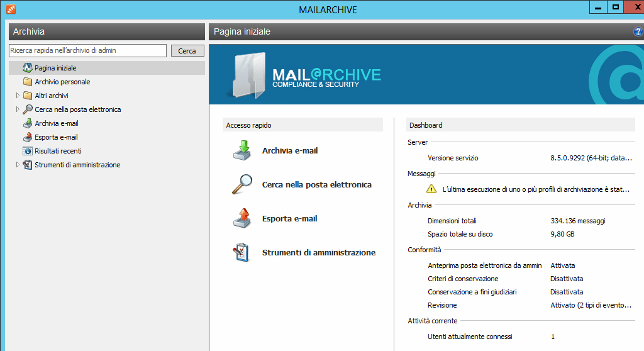
Task: Open Risultati recenti in the sidebar
Action: (58, 151)
